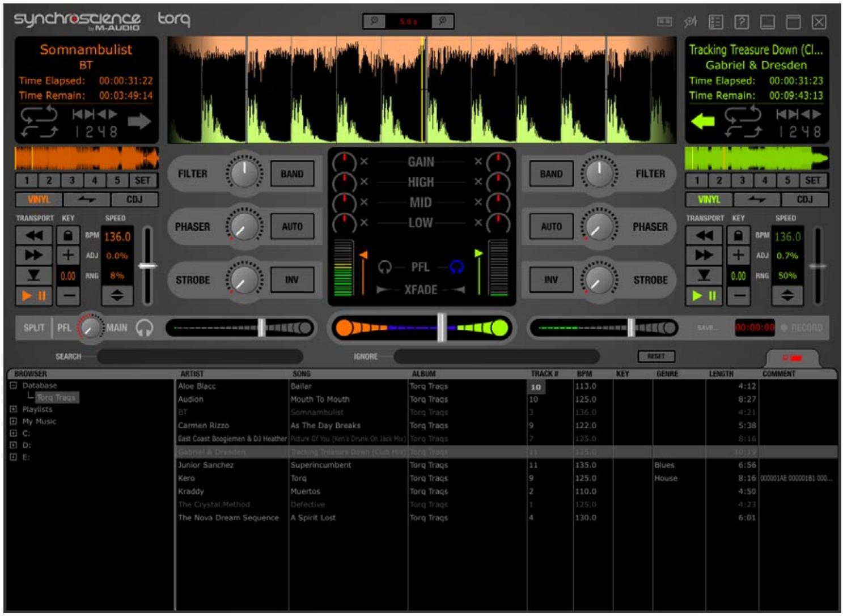Sort by LENGTH column header

click(x=721, y=373)
